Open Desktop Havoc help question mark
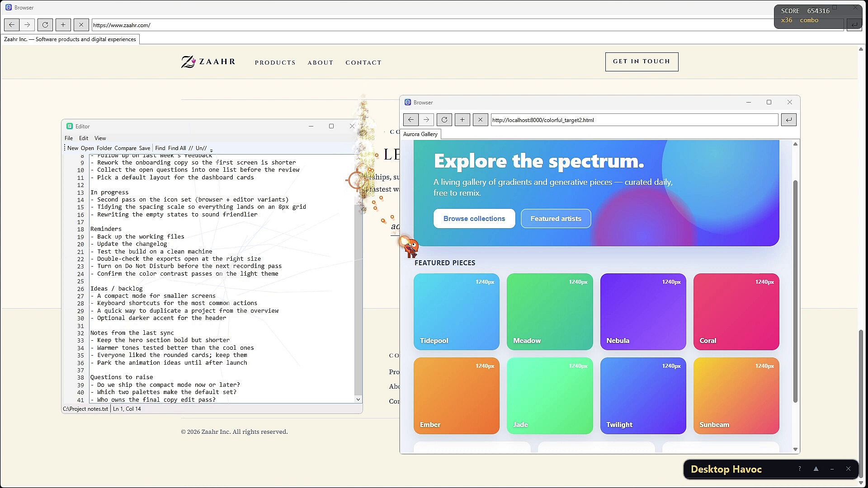 point(800,469)
